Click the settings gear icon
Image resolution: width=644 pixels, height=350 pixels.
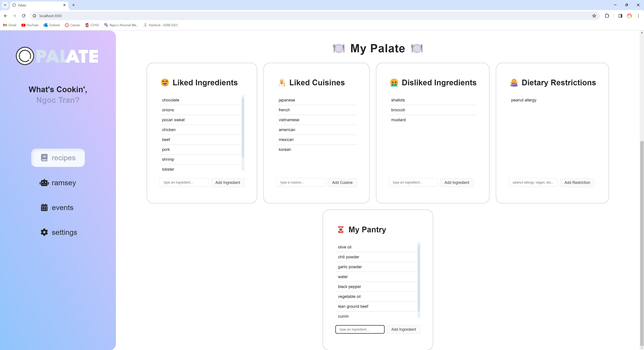(x=44, y=232)
